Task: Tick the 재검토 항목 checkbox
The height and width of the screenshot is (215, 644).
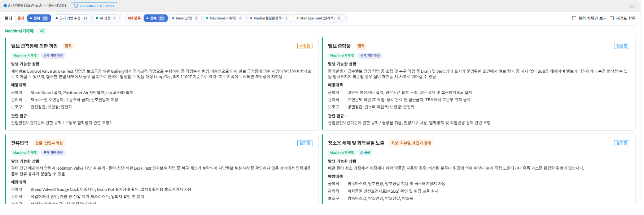Action: point(612,18)
